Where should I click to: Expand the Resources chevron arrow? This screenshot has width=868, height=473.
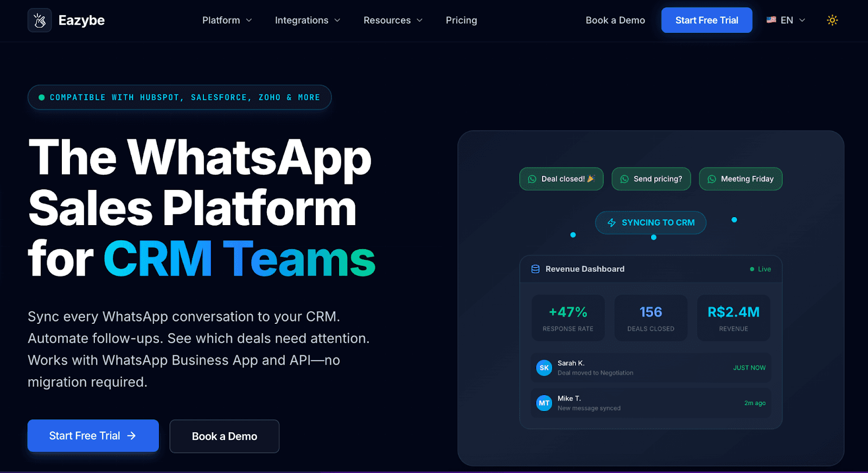419,20
